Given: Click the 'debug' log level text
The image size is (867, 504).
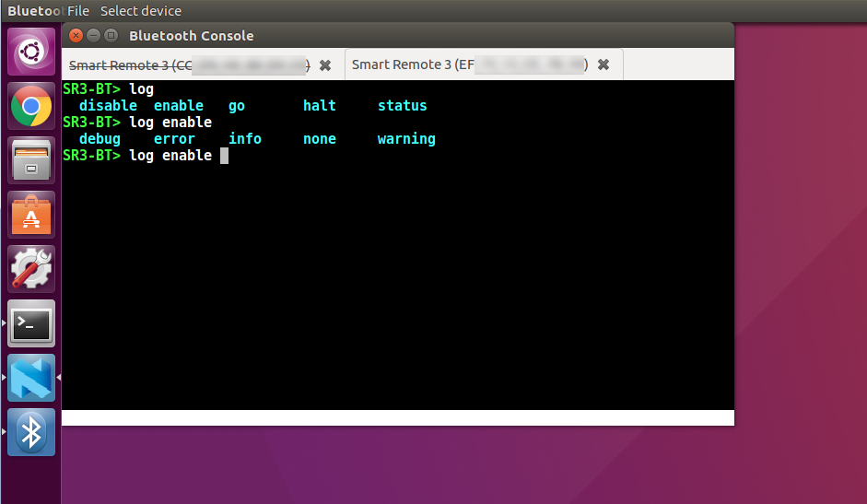Looking at the screenshot, I should [x=100, y=139].
